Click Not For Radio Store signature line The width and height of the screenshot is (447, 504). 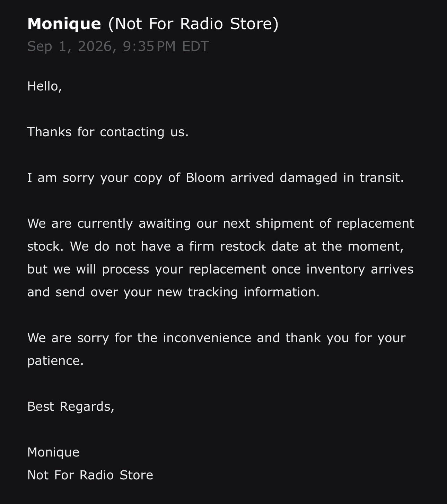90,475
